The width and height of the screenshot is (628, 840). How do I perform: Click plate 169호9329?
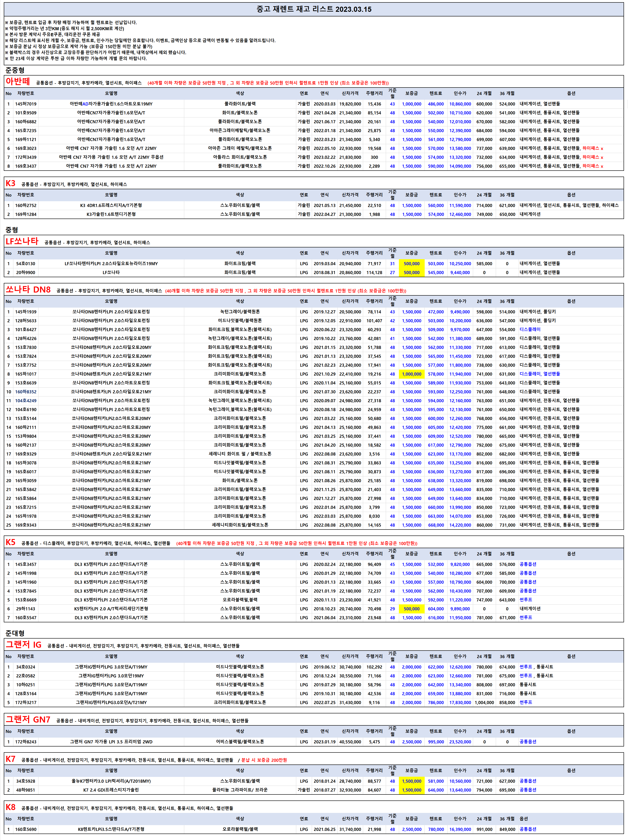pyautogui.click(x=26, y=454)
